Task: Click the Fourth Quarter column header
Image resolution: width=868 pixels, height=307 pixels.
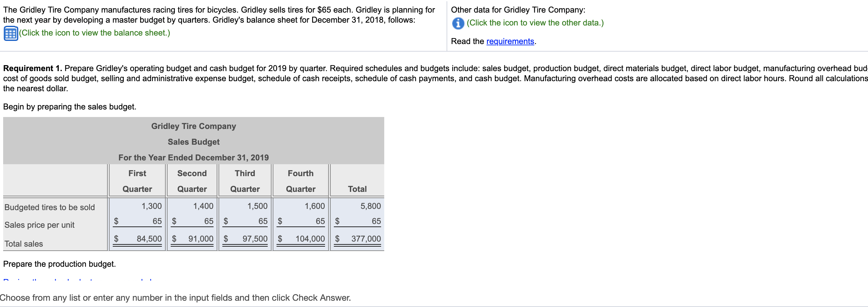Action: 300,181
